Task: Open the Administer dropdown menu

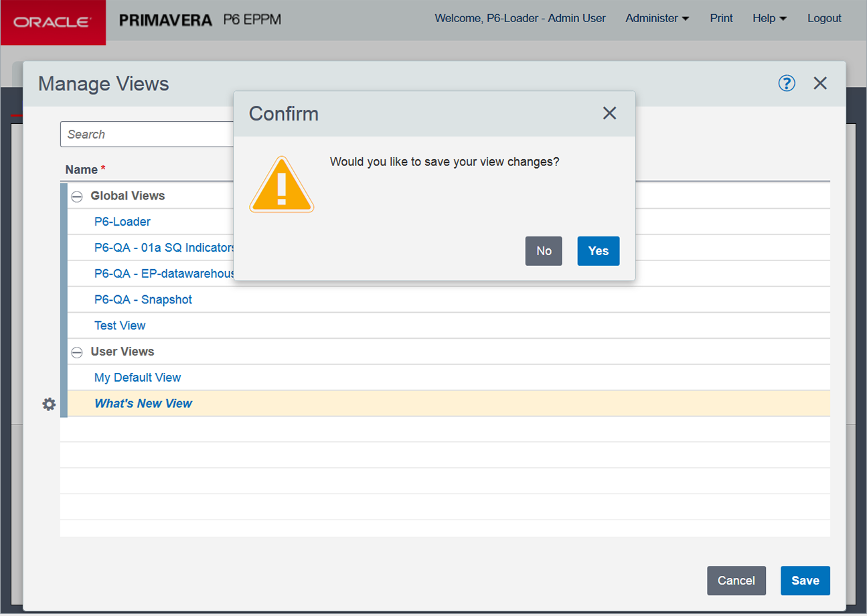Action: click(657, 19)
